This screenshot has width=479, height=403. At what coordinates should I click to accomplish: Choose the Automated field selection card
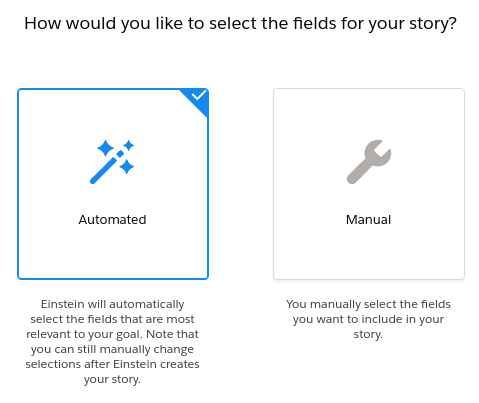113,184
